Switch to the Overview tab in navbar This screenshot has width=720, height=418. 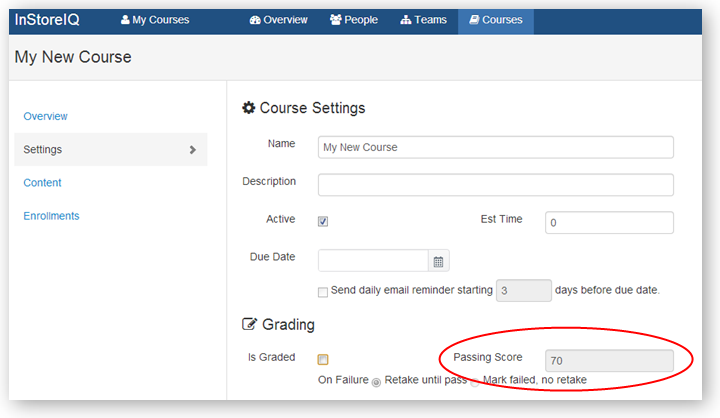(279, 20)
